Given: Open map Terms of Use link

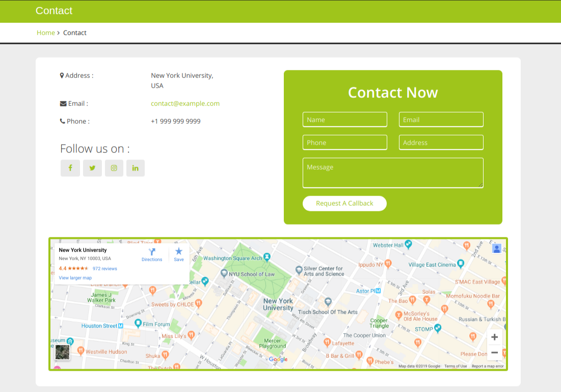Looking at the screenshot, I should click(x=456, y=366).
